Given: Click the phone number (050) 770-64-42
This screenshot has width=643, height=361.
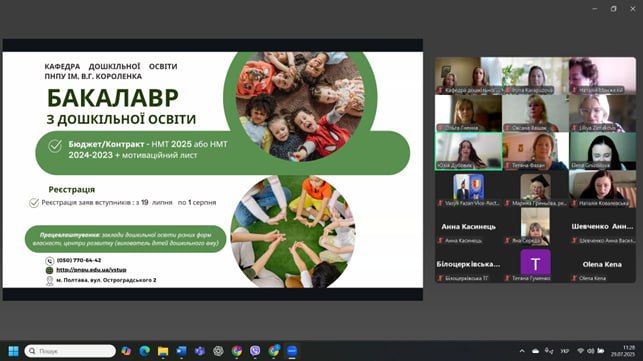Looking at the screenshot, I should pyautogui.click(x=79, y=260).
